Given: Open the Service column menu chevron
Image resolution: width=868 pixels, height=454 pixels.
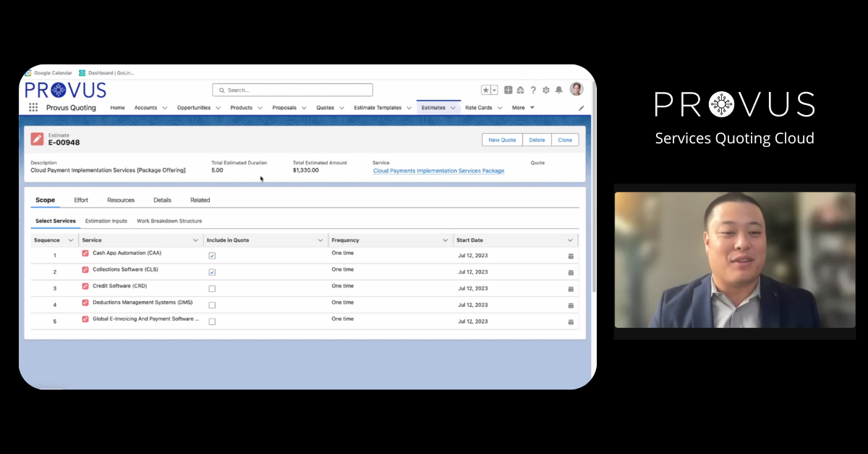Looking at the screenshot, I should (195, 240).
